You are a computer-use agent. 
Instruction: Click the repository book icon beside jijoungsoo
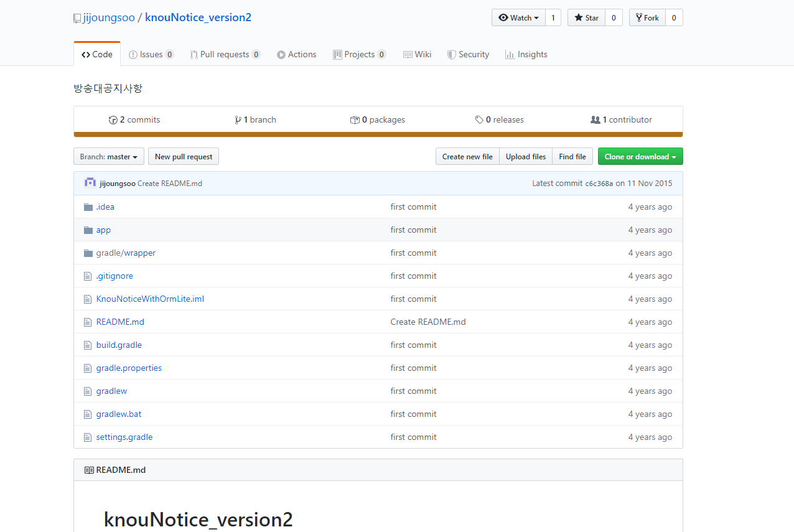click(x=77, y=18)
